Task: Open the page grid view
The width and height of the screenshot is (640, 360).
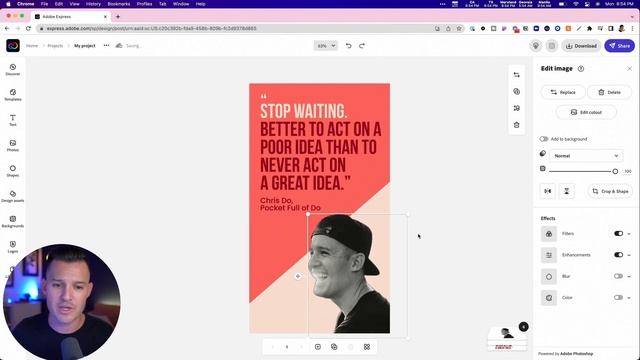Action: coord(367,347)
